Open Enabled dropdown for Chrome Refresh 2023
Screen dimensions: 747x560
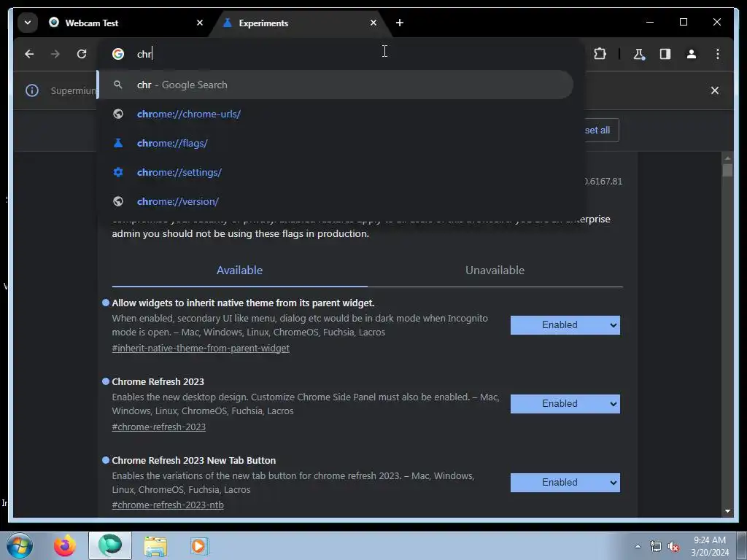(x=565, y=404)
